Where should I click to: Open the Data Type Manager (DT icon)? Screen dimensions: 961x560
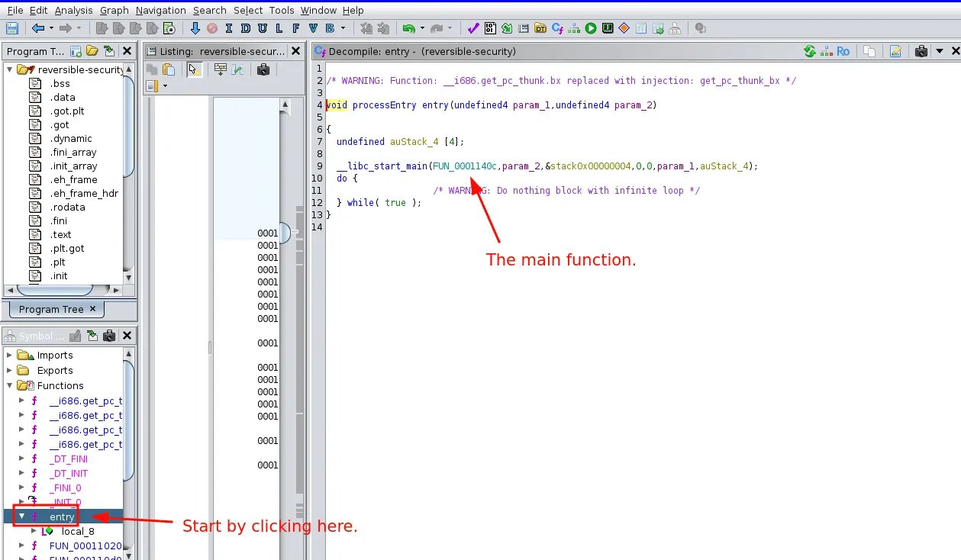coord(540,28)
